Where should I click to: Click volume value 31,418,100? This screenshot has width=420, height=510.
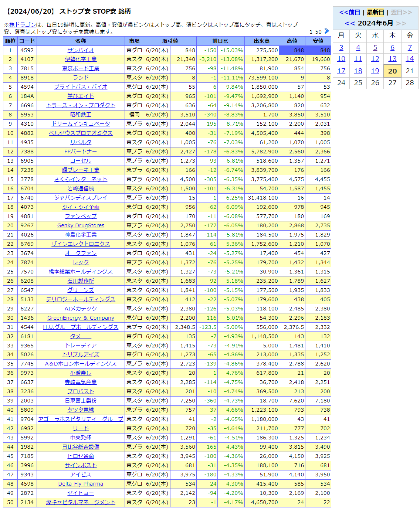pos(262,198)
